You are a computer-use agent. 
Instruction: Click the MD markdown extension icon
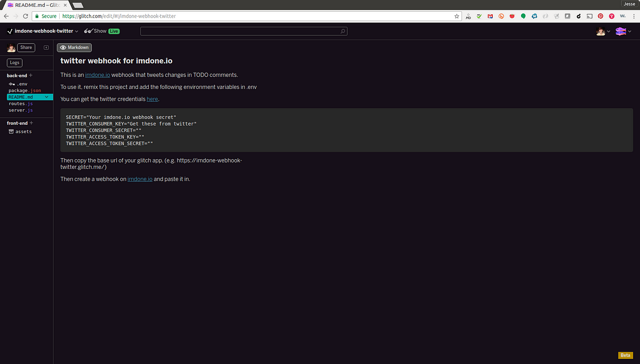coord(468,17)
